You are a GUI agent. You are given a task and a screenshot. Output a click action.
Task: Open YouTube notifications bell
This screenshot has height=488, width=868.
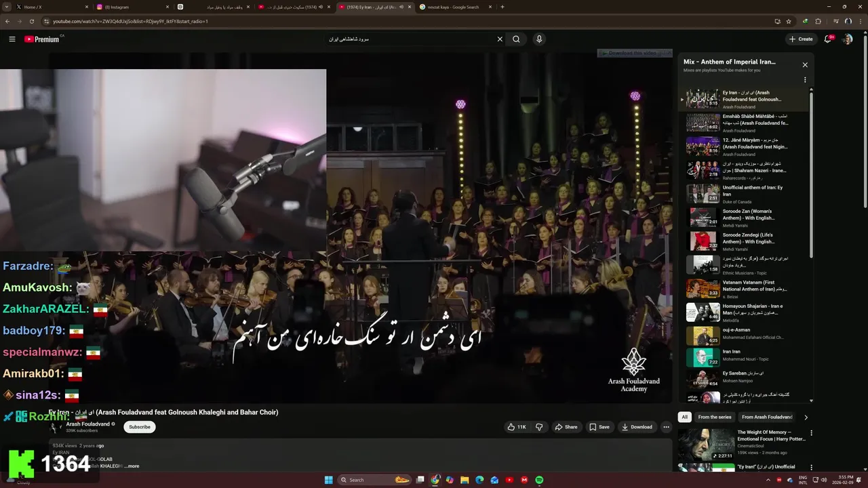(x=828, y=39)
